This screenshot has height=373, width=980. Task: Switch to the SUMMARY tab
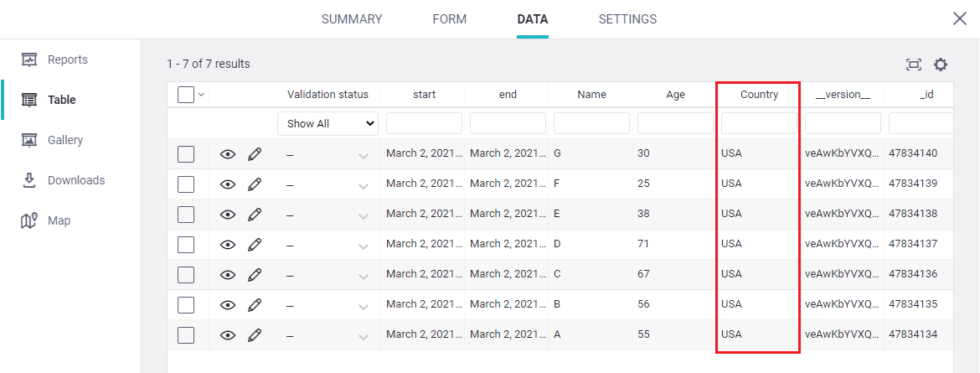[352, 19]
